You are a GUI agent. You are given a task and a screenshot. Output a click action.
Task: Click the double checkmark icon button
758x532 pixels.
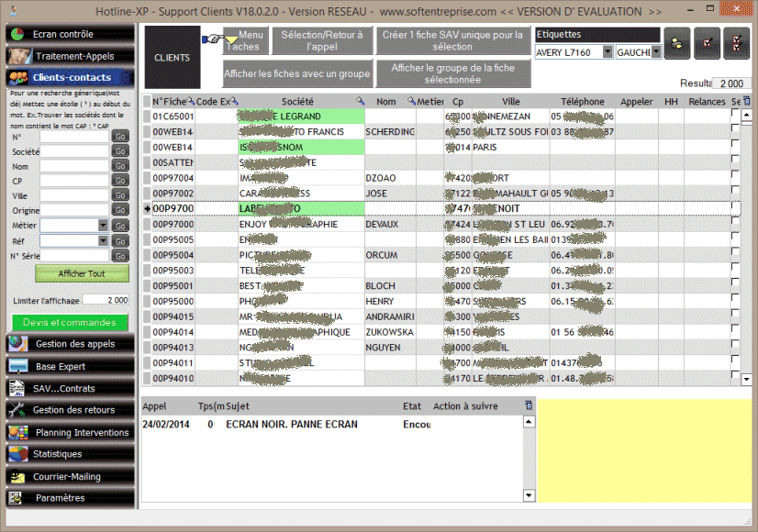tap(737, 42)
